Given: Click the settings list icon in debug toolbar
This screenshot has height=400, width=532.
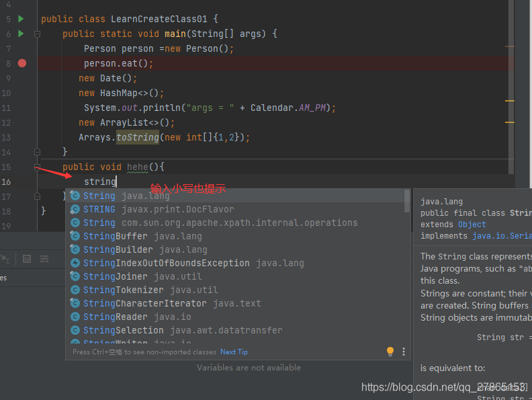Looking at the screenshot, I should coord(44,259).
